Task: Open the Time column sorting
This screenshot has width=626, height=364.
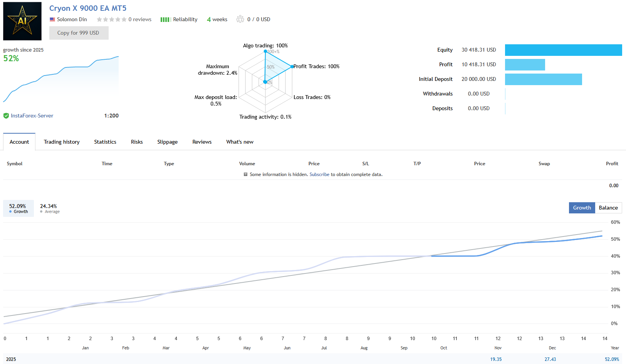Action: click(x=107, y=163)
